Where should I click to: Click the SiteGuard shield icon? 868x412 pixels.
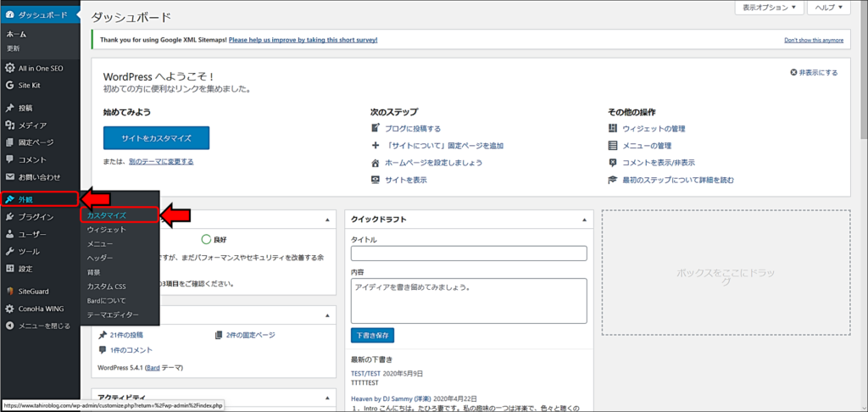coord(10,292)
